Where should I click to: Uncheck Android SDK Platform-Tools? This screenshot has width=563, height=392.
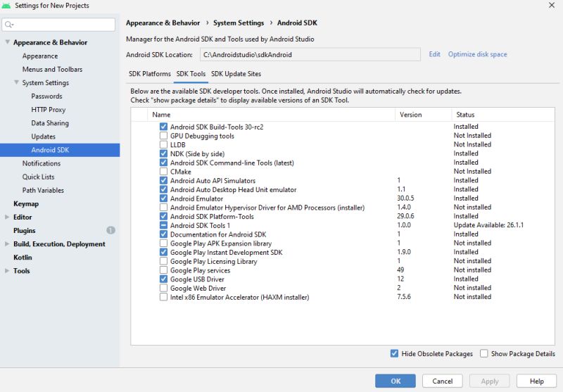(x=163, y=217)
